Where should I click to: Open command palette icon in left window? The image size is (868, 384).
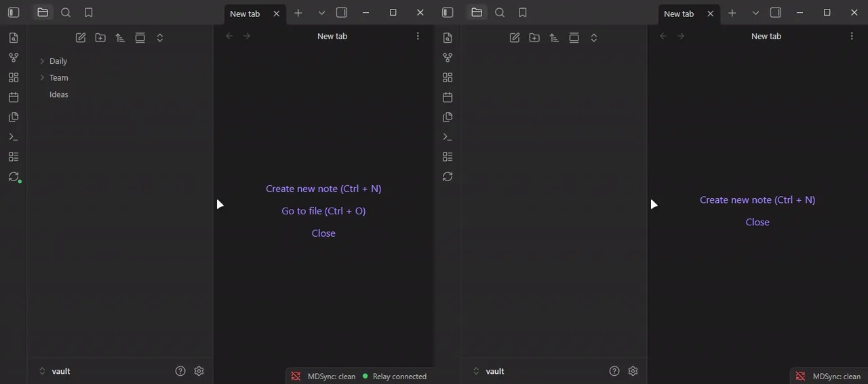click(14, 137)
